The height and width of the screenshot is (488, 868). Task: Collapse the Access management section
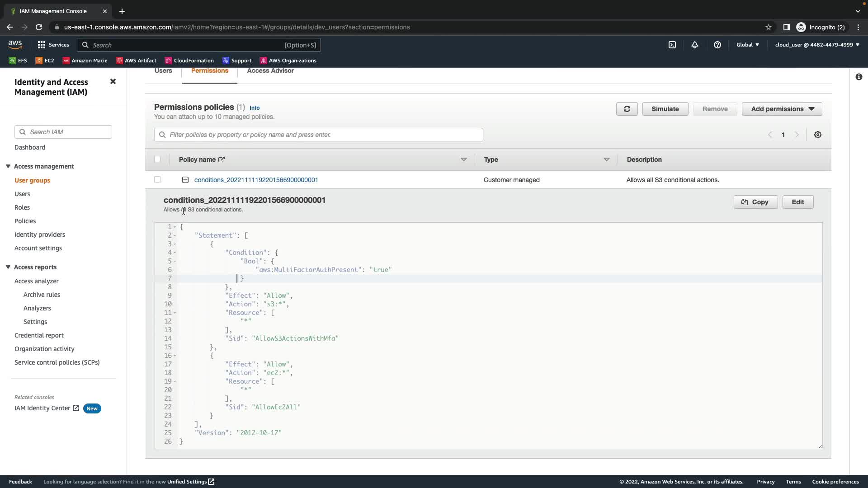(x=8, y=166)
